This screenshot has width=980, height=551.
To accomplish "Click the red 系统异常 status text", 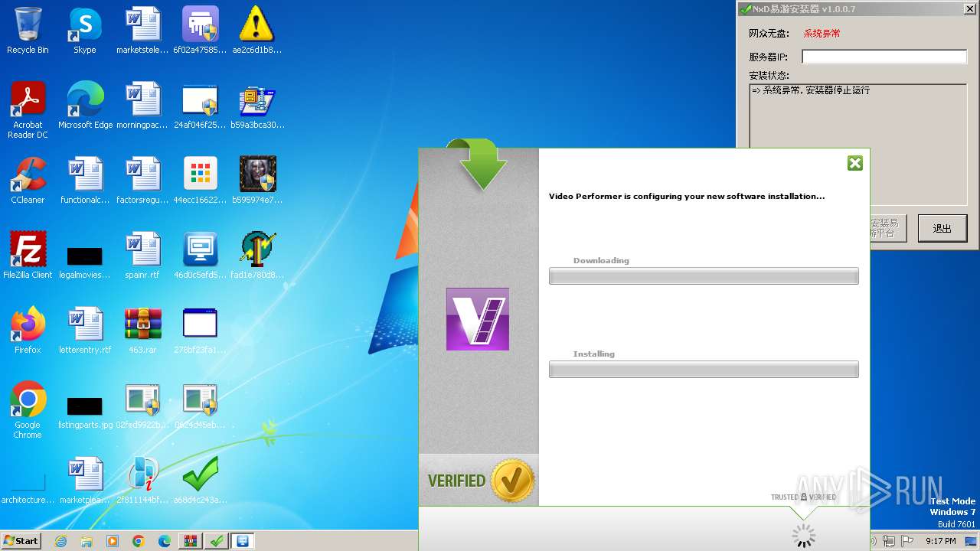I will (x=822, y=34).
